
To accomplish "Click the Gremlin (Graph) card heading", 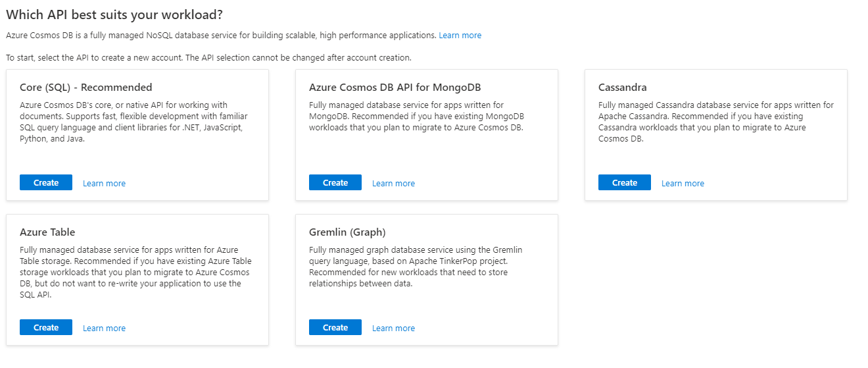I will 347,232.
